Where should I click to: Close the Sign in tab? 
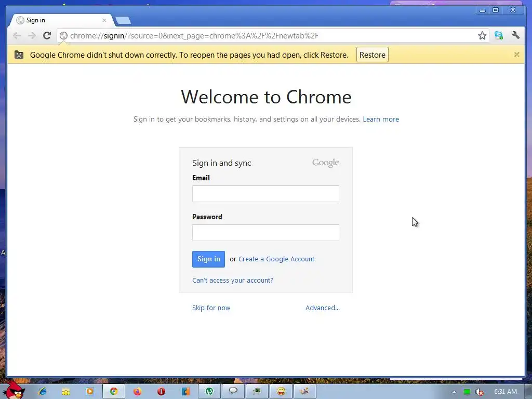click(x=104, y=20)
